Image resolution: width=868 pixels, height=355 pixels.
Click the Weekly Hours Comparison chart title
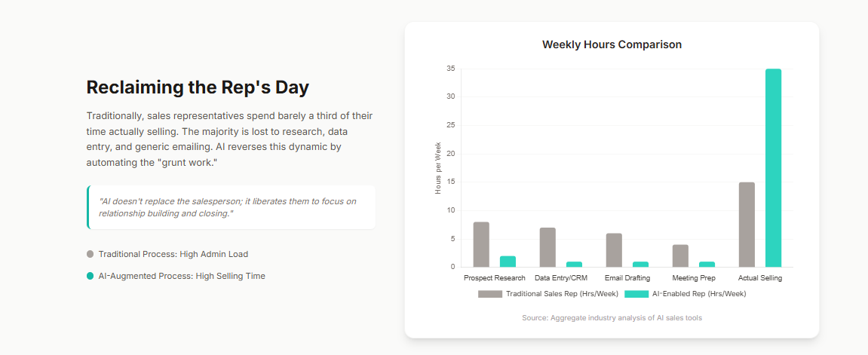coord(612,44)
